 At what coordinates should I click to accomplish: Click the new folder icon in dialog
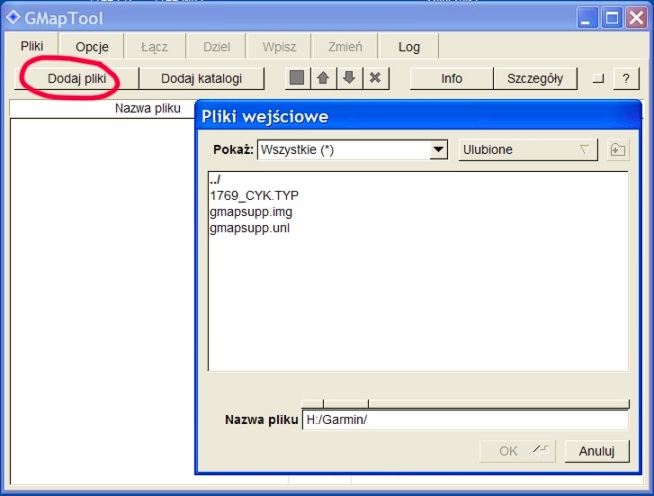tap(617, 150)
